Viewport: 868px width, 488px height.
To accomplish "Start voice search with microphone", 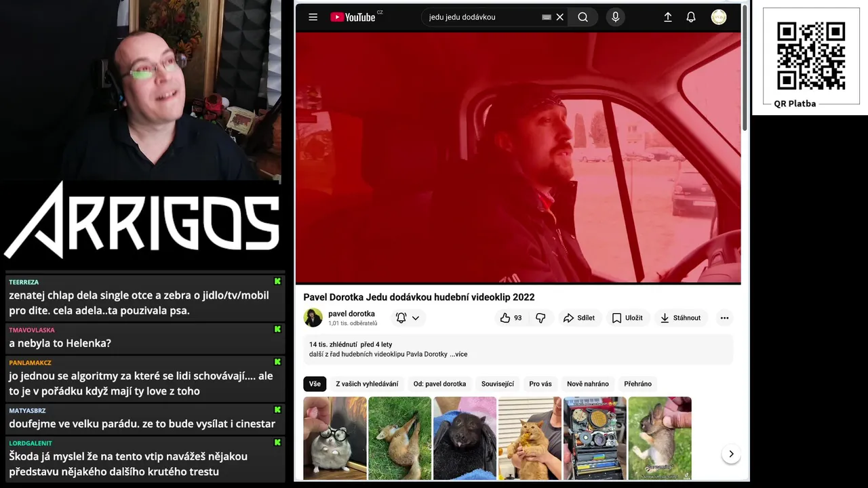I will [615, 17].
